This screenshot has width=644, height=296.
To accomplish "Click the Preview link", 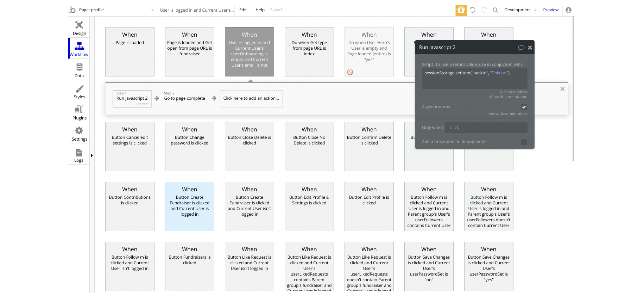I will click(x=550, y=10).
